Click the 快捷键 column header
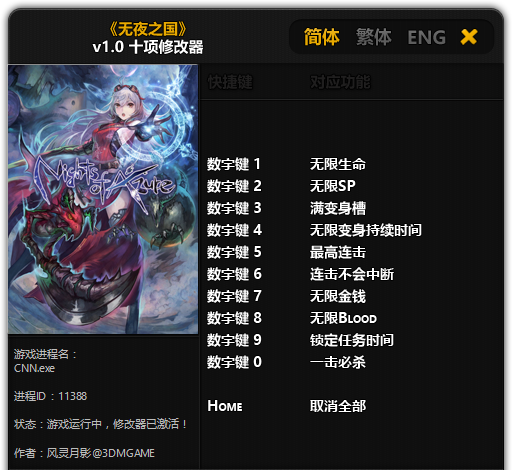This screenshot has height=470, width=512. tap(230, 82)
